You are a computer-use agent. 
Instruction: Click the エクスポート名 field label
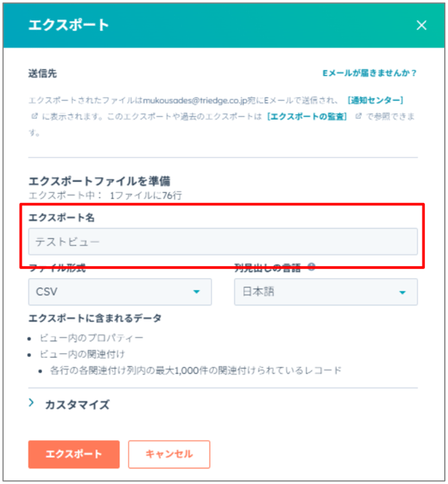(62, 217)
